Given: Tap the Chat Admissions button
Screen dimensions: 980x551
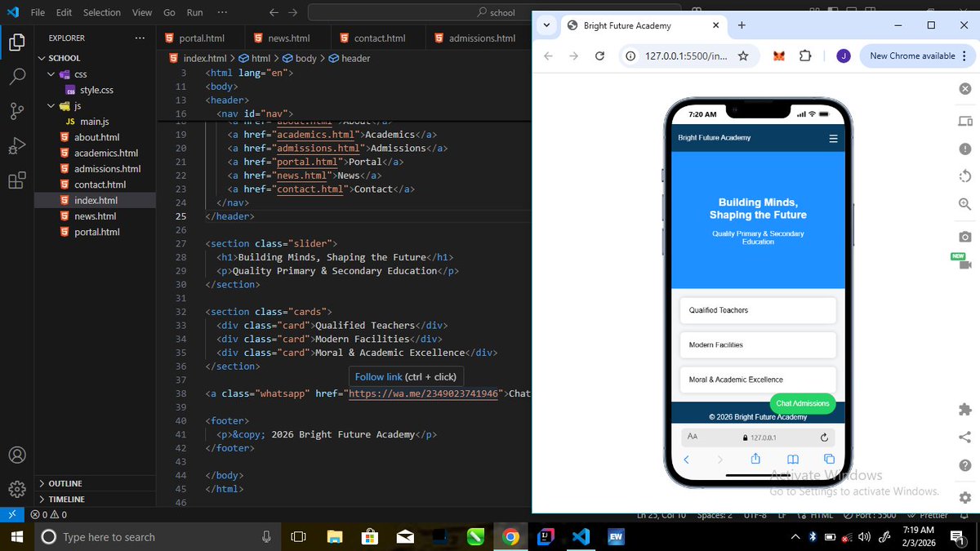Looking at the screenshot, I should click(802, 403).
